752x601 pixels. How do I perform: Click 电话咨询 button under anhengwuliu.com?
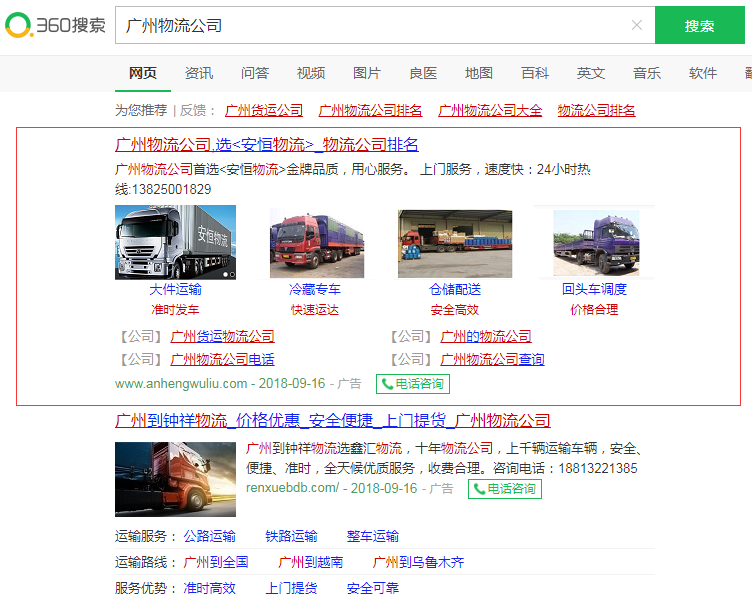pos(412,383)
